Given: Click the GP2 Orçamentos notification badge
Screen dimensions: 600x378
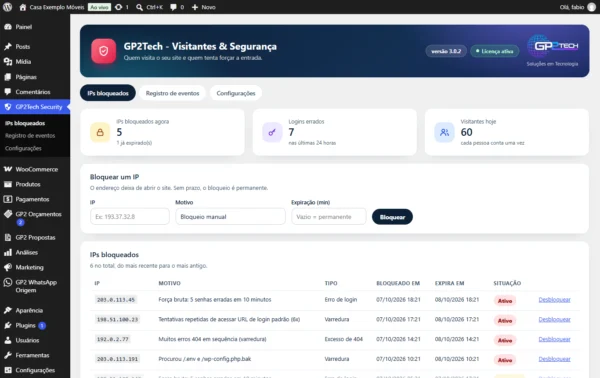Looking at the screenshot, I should point(20,222).
